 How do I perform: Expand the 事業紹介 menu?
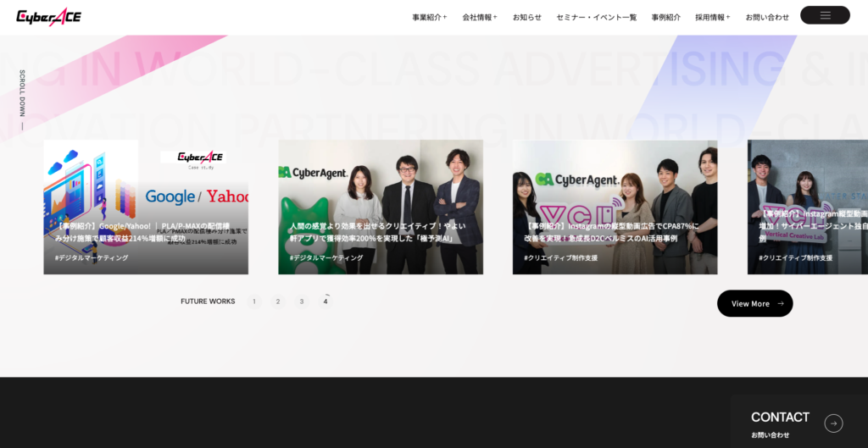click(429, 17)
